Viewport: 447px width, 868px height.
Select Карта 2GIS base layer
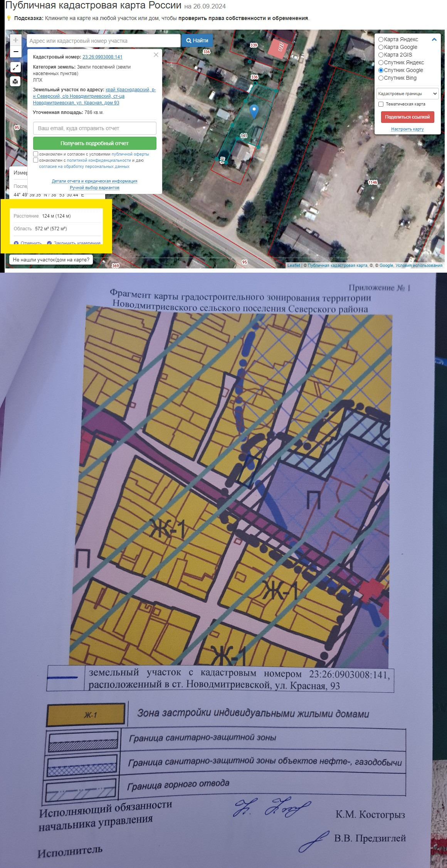pos(381,55)
